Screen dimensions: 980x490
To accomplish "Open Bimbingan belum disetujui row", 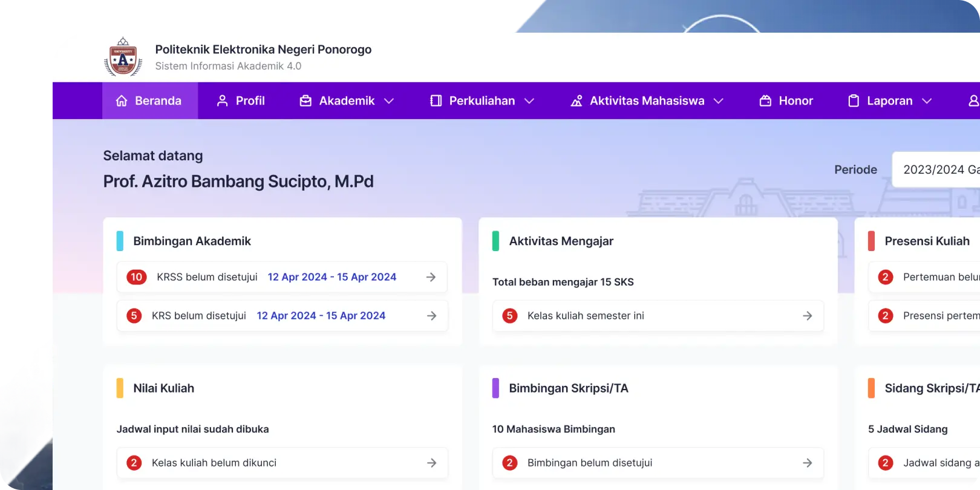I will click(658, 463).
